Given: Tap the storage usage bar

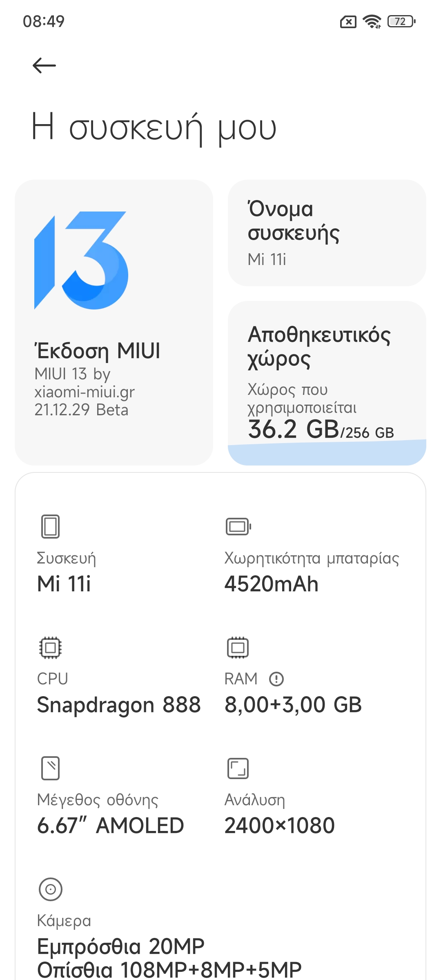Looking at the screenshot, I should [x=327, y=453].
